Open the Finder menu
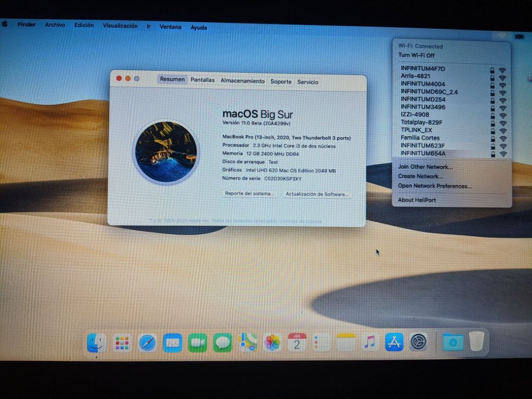Screen dimensions: 532x399 click(27, 24)
